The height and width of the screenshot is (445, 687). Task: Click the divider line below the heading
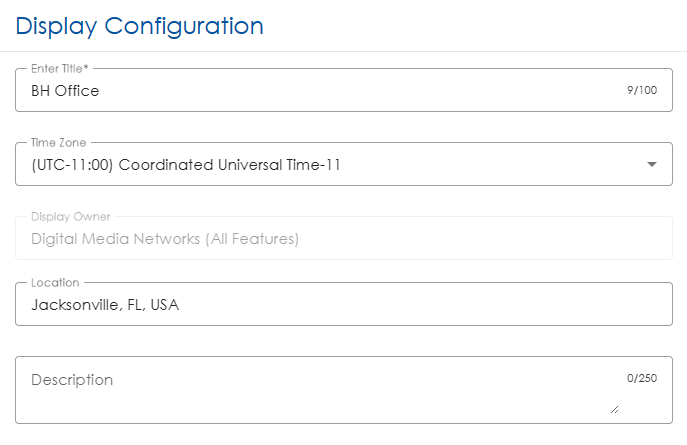pyautogui.click(x=343, y=51)
